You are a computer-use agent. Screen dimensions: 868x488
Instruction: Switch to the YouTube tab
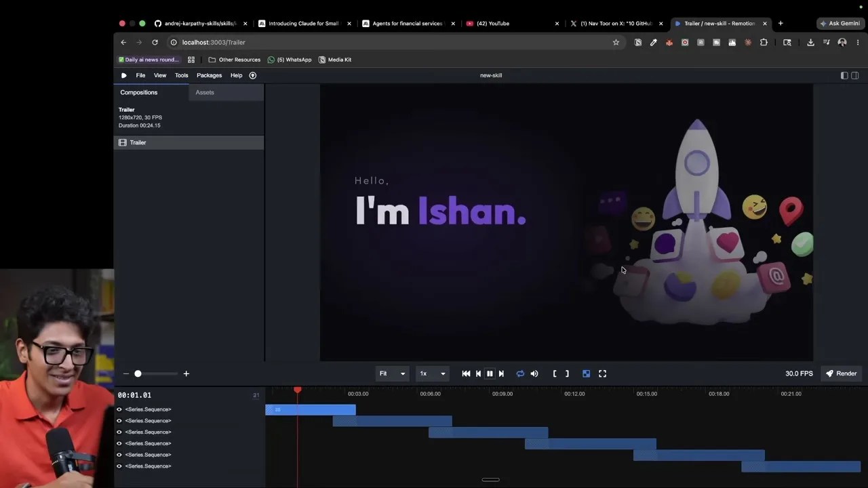pyautogui.click(x=512, y=23)
